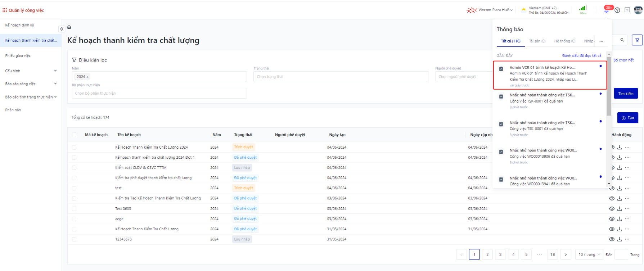View details of plan 12345678 eye icon

pos(612,239)
